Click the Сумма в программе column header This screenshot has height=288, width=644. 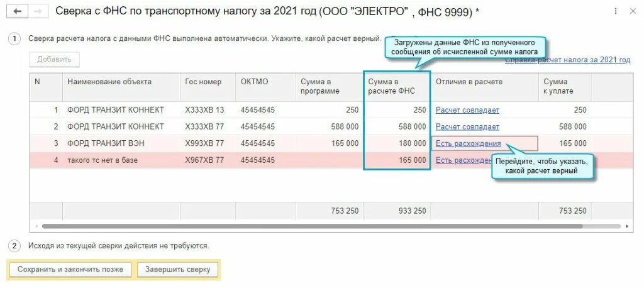click(330, 87)
